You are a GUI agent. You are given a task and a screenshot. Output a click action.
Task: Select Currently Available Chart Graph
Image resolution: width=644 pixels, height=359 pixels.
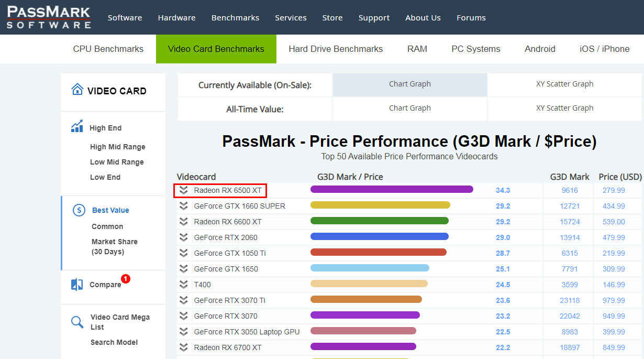pyautogui.click(x=410, y=84)
